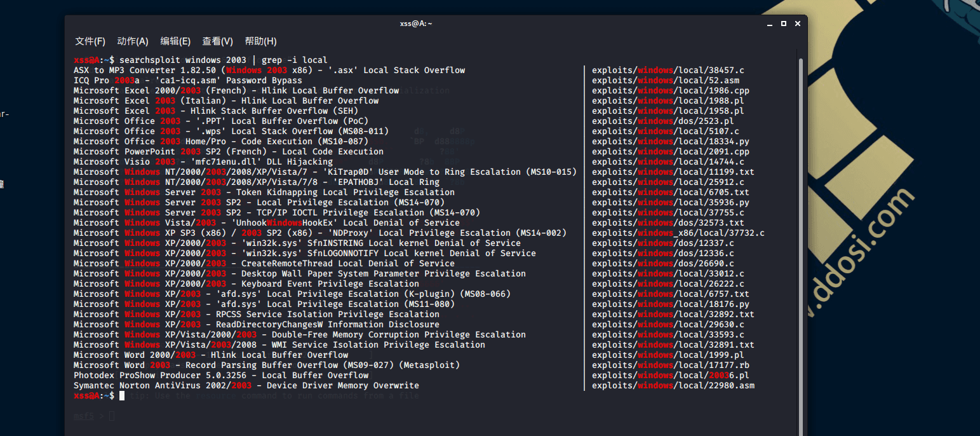This screenshot has height=436, width=980.
Task: Open the 帮助(H) menu
Action: (x=261, y=41)
